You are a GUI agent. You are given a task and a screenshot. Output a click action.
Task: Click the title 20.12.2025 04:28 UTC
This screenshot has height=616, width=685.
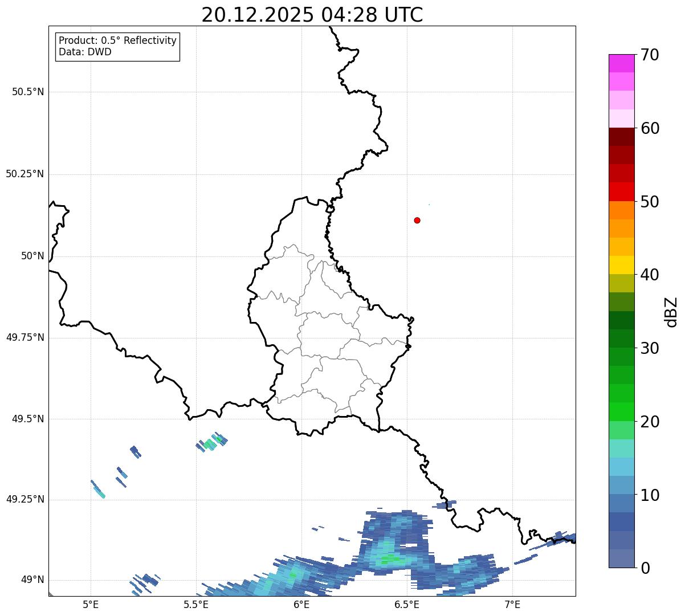tap(312, 15)
